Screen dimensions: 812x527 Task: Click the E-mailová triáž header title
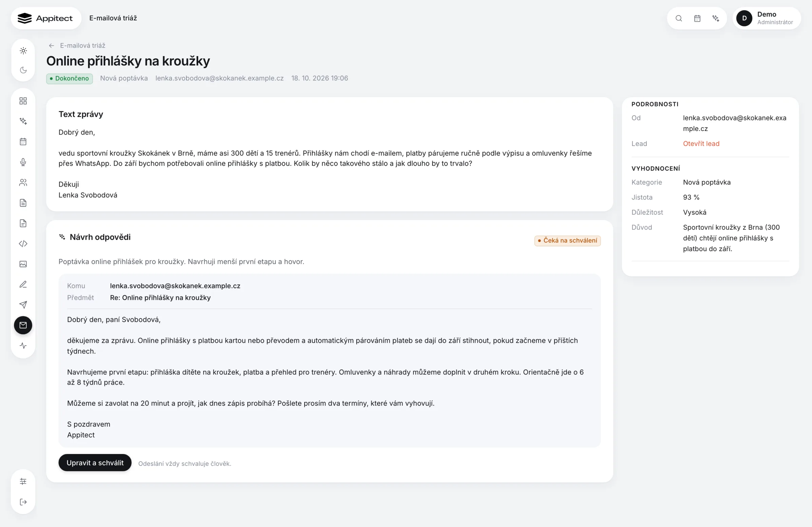[x=113, y=18]
